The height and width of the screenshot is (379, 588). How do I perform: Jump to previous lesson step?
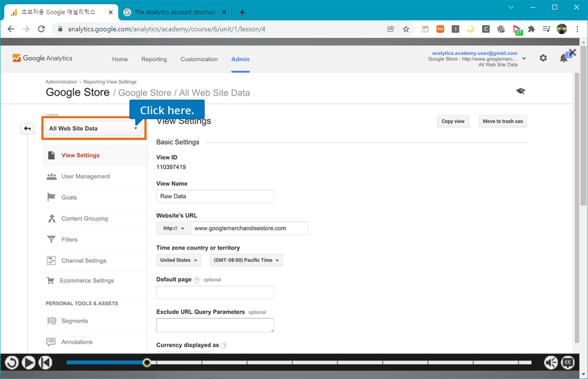click(45, 363)
